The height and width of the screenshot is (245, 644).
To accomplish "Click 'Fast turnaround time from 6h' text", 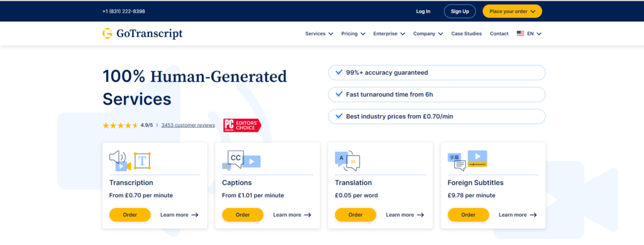I will click(389, 94).
